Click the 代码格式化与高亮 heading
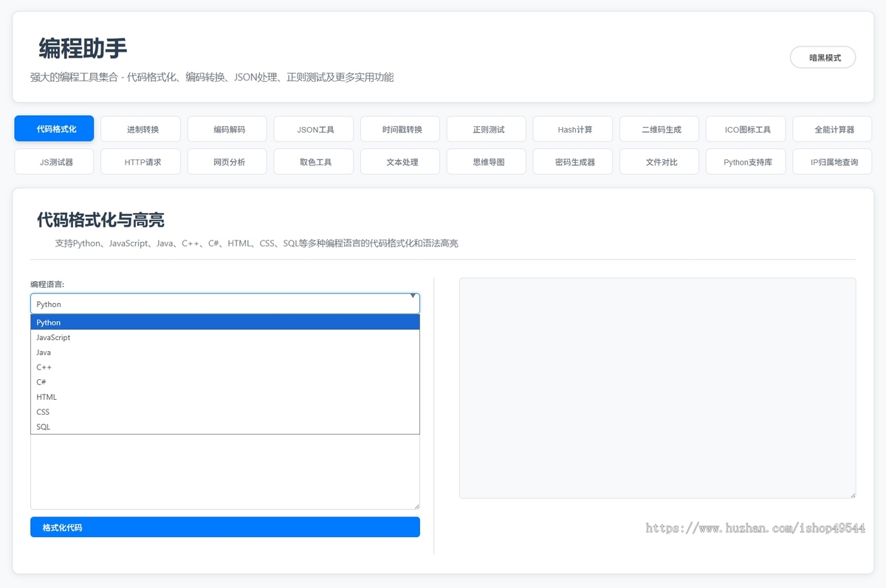886x588 pixels. (100, 220)
